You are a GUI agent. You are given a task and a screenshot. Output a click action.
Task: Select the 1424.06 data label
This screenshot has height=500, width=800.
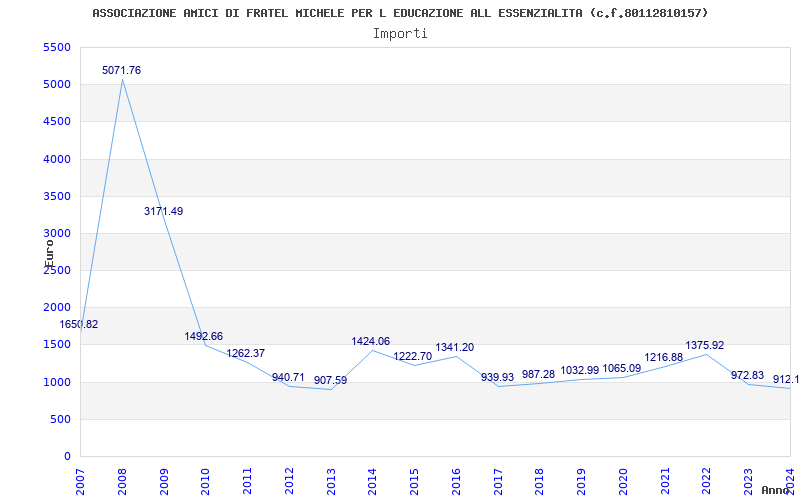click(371, 342)
